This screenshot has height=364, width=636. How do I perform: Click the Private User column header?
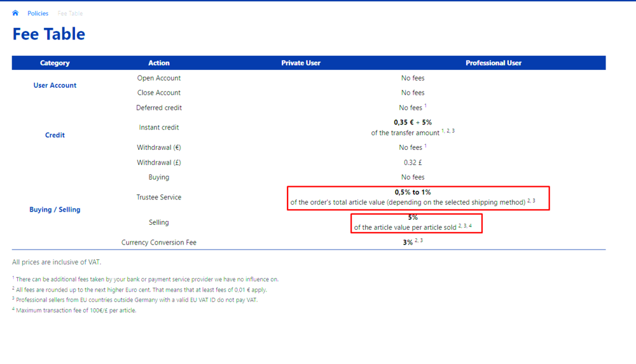pos(301,63)
